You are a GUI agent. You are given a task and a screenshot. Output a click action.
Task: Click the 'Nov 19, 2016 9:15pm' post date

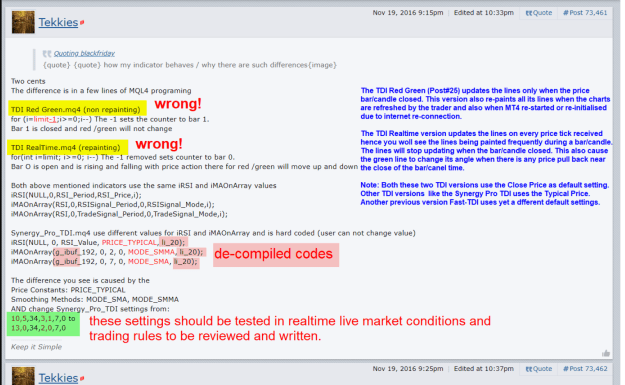[408, 13]
